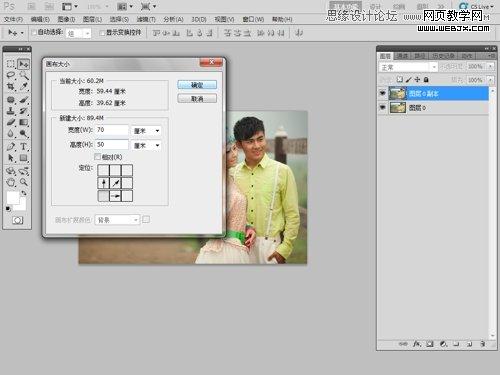Select the Type tool
The image size is (500, 375).
pos(23,146)
